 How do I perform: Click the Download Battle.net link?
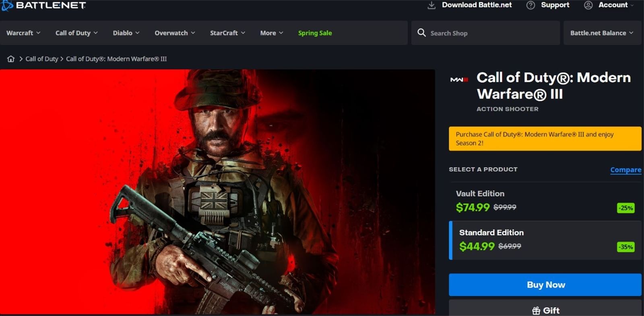coord(477,5)
